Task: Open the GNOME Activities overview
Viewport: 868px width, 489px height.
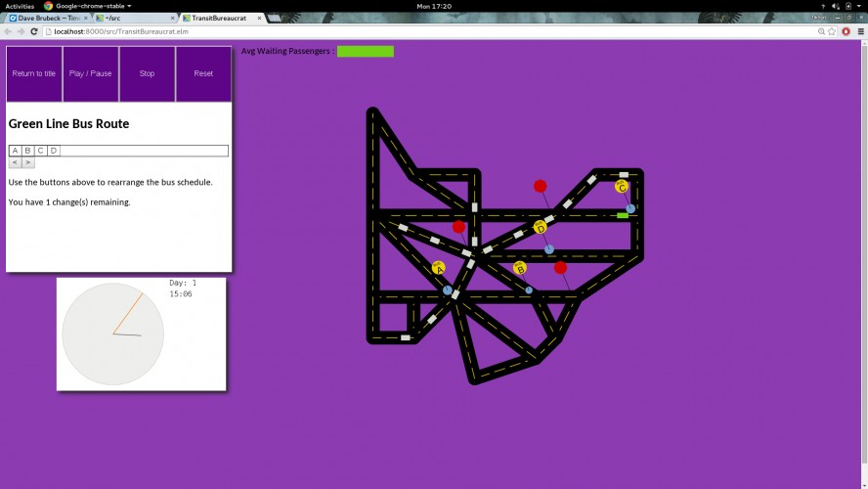Action: pyautogui.click(x=20, y=6)
